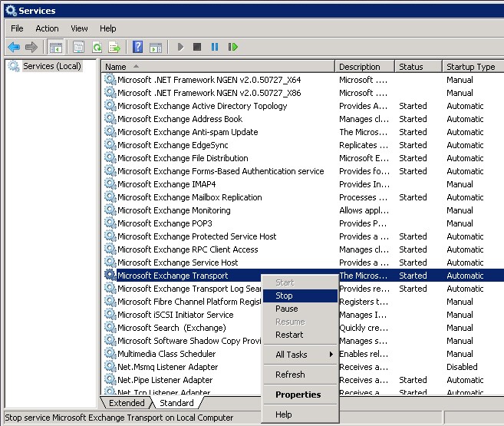The width and height of the screenshot is (504, 426).
Task: Click the blue Help toolbar icon
Action: [138, 47]
